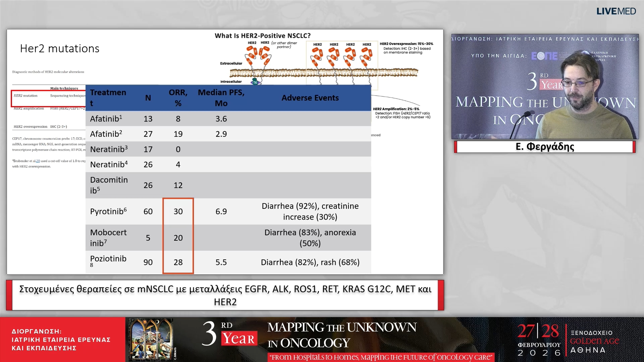Click the red Year badge in banner
The image size is (644, 362).
(x=239, y=339)
